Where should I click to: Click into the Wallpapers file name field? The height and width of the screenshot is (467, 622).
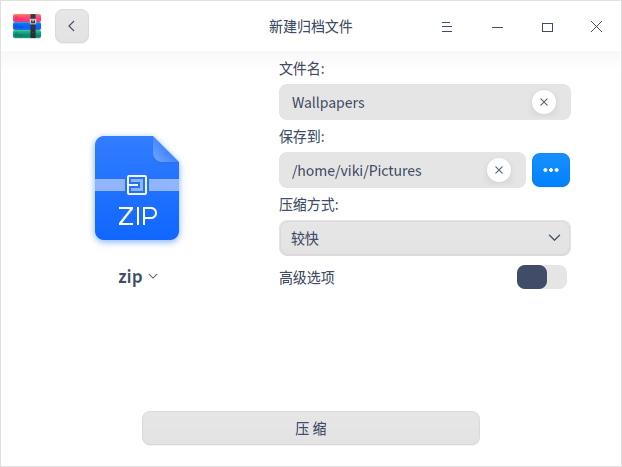tap(405, 102)
